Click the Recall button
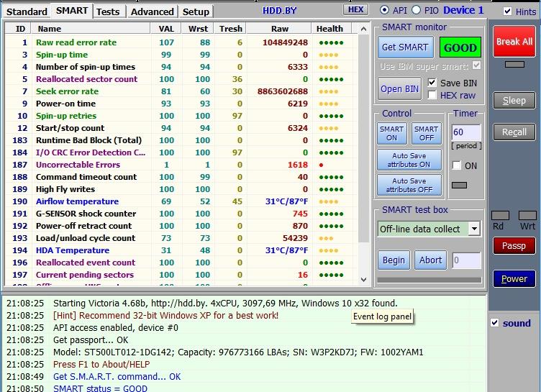The image size is (541, 392). tap(514, 132)
